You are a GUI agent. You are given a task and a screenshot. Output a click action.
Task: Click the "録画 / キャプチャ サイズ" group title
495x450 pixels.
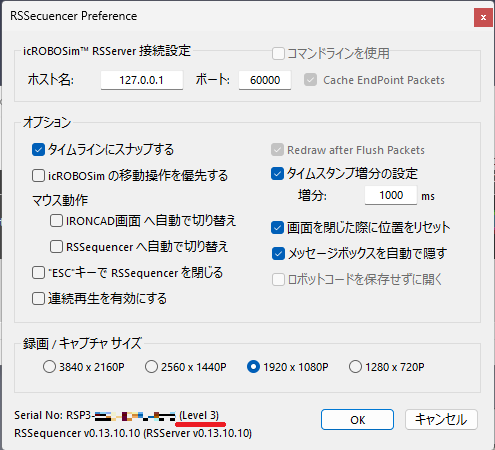coord(82,343)
